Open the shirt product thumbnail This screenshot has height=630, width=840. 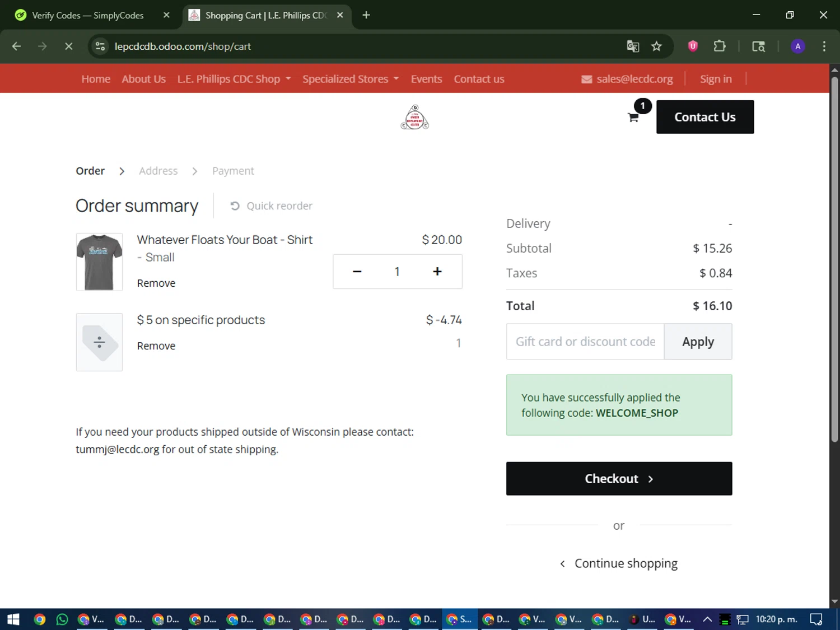click(99, 262)
